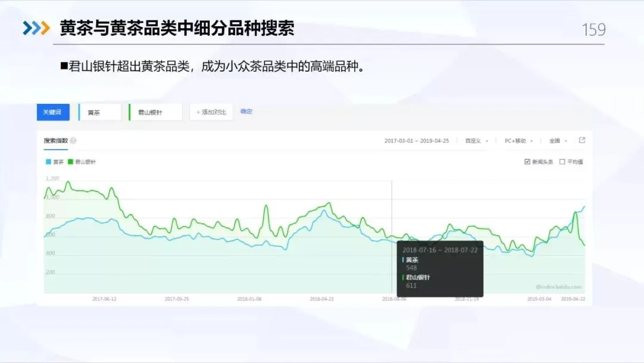Click the help icon beside 搜索指数
The height and width of the screenshot is (363, 644).
[73, 140]
